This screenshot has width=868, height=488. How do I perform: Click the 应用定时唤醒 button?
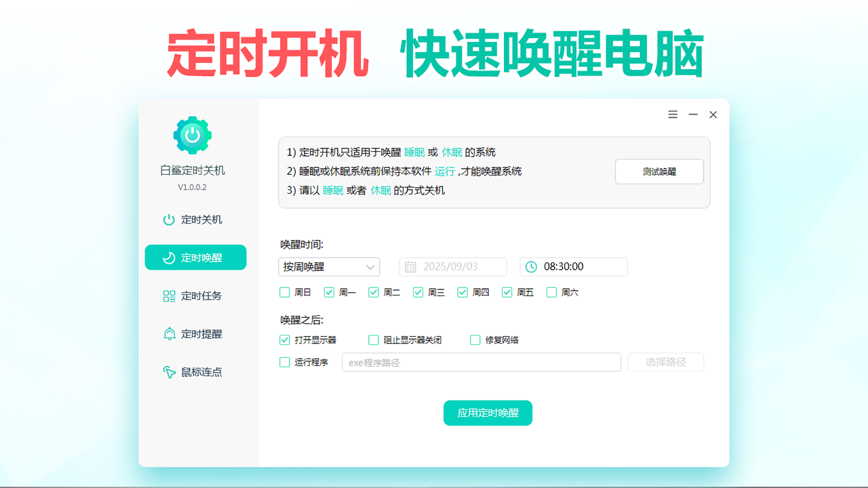point(488,413)
